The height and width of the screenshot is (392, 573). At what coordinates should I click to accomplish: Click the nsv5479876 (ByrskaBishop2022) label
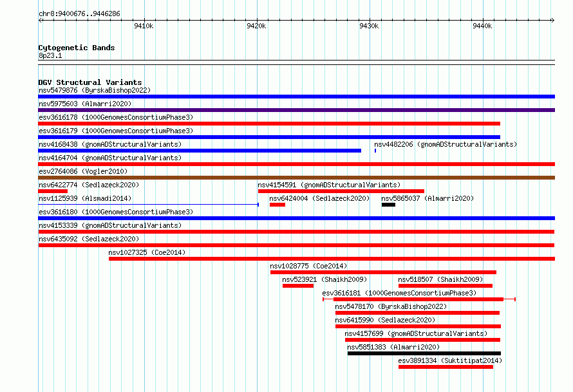(x=95, y=90)
